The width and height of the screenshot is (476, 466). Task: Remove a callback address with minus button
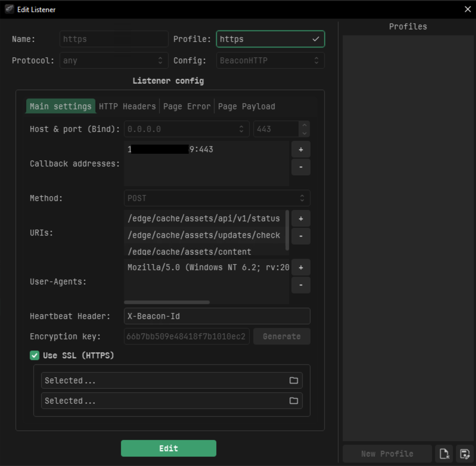[x=301, y=167]
